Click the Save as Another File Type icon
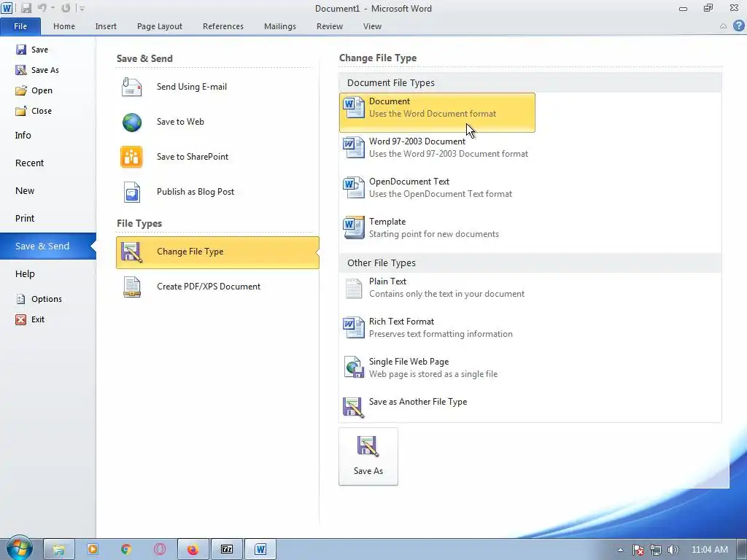The width and height of the screenshot is (747, 560). point(354,408)
